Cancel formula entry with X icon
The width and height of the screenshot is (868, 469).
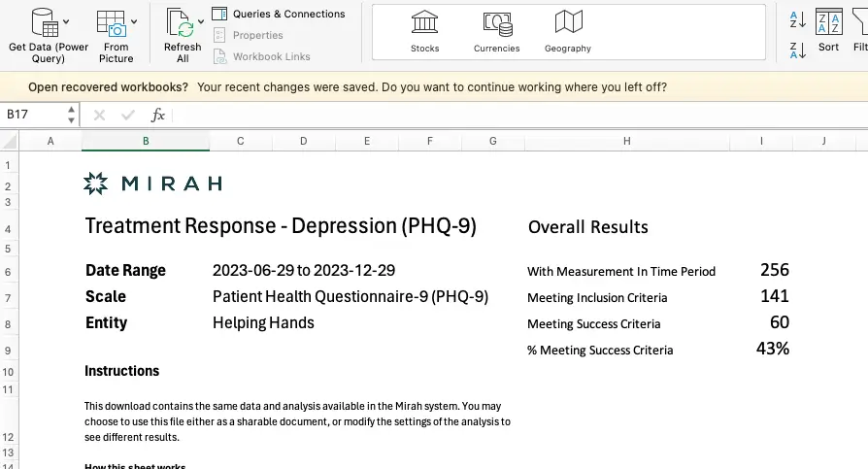coord(100,116)
